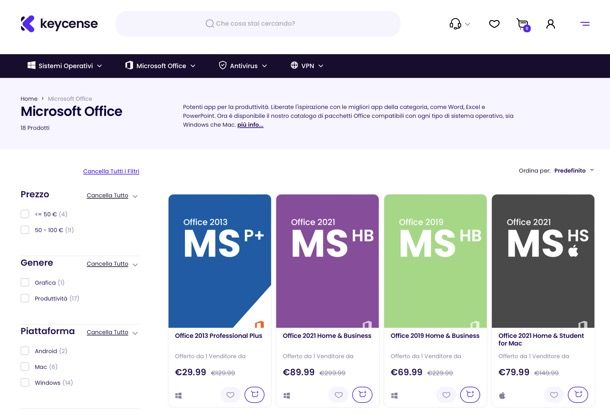Open the VPN menu
610x413 pixels.
click(x=307, y=66)
